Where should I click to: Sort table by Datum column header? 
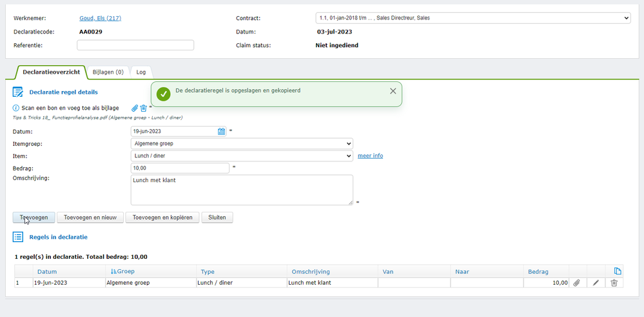pyautogui.click(x=47, y=272)
